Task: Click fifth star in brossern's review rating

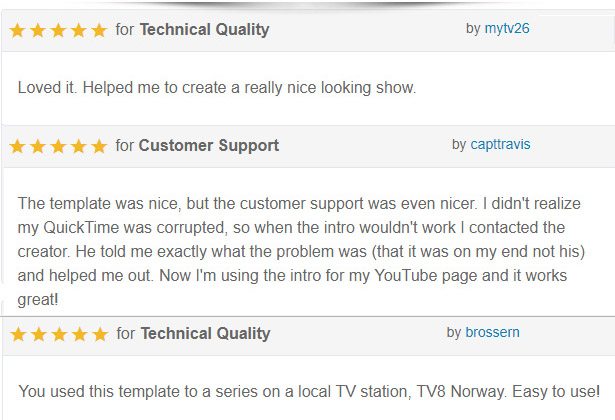Action: coord(100,334)
